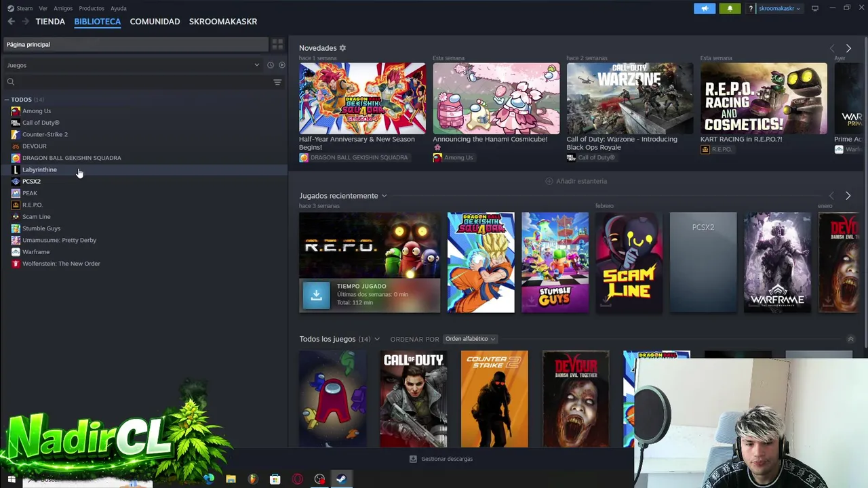Expand Jugados recientemente shelf dropdown
Screen dimensions: 868x488
click(384, 196)
